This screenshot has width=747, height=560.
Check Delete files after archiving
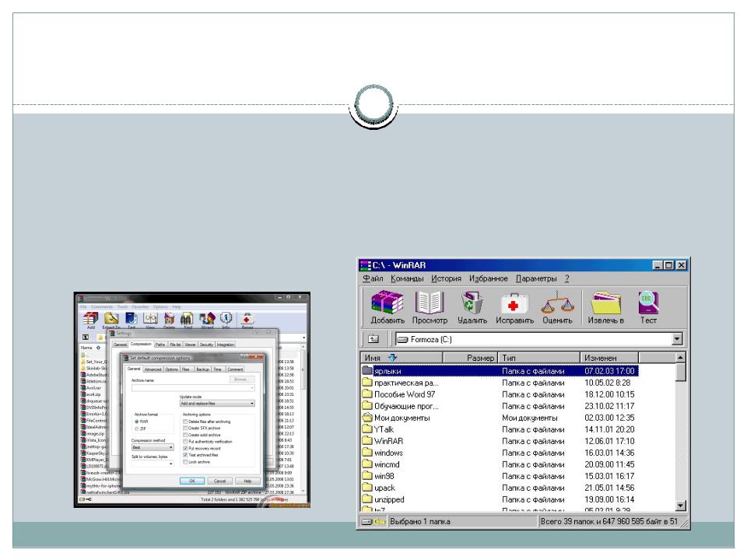pos(185,422)
